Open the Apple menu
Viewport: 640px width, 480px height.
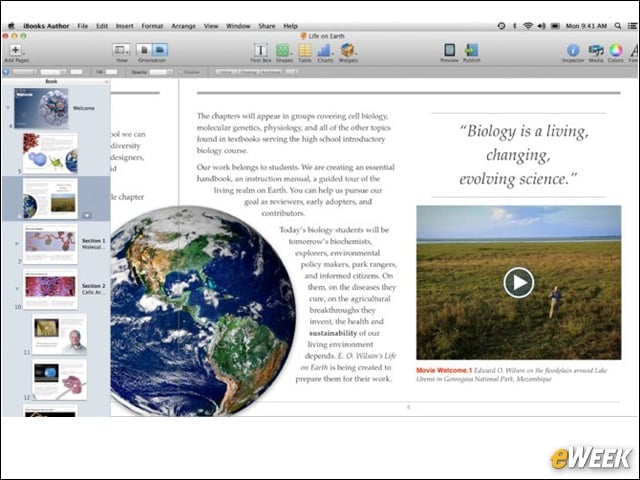coord(11,26)
